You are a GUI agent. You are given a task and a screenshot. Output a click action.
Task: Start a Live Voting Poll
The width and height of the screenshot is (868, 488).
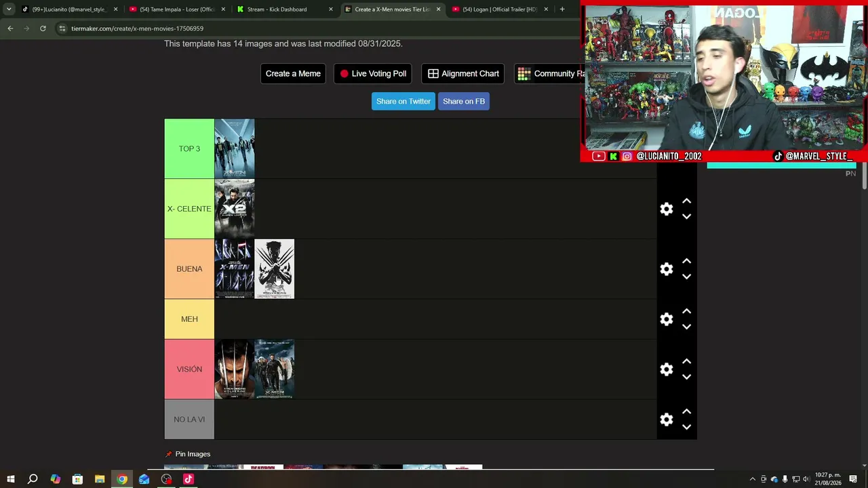coord(372,74)
